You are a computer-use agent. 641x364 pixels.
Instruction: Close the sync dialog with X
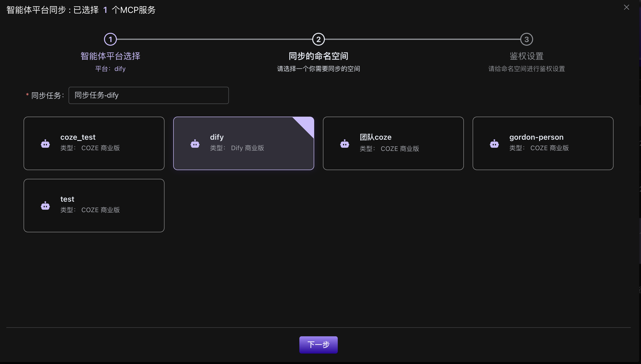[626, 7]
